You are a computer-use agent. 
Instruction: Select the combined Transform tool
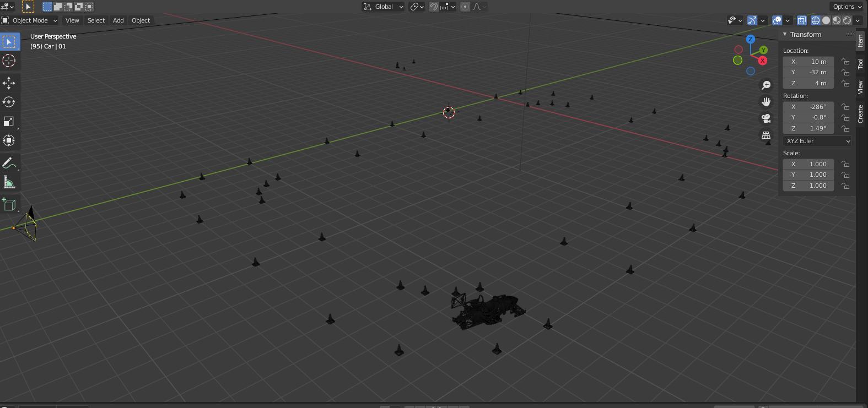click(x=9, y=140)
